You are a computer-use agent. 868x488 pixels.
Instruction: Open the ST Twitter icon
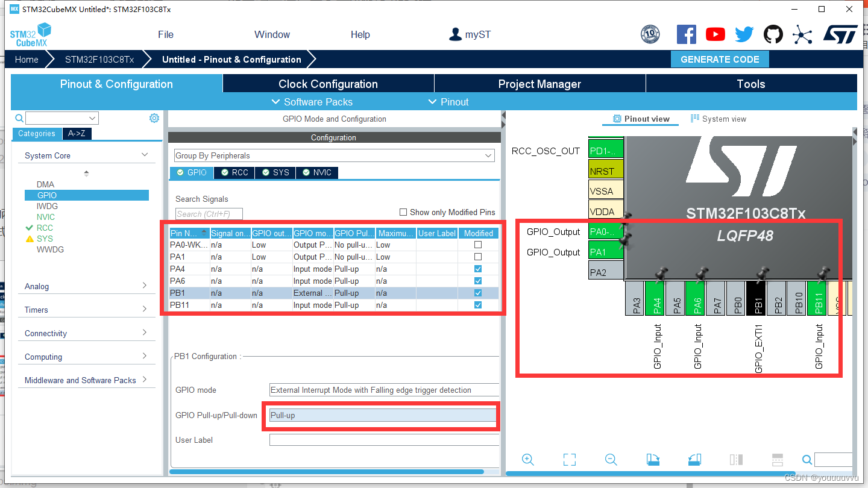pyautogui.click(x=744, y=34)
